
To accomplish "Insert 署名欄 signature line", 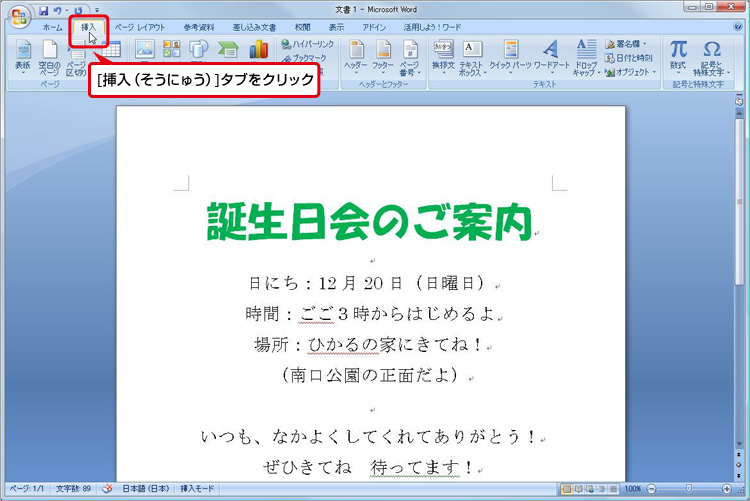I will click(626, 44).
